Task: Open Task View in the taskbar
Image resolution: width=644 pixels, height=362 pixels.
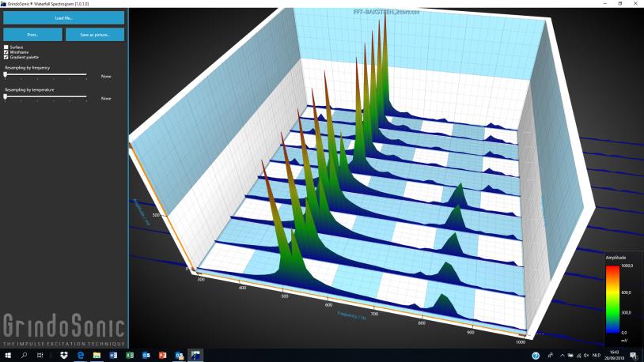Action: 40,356
